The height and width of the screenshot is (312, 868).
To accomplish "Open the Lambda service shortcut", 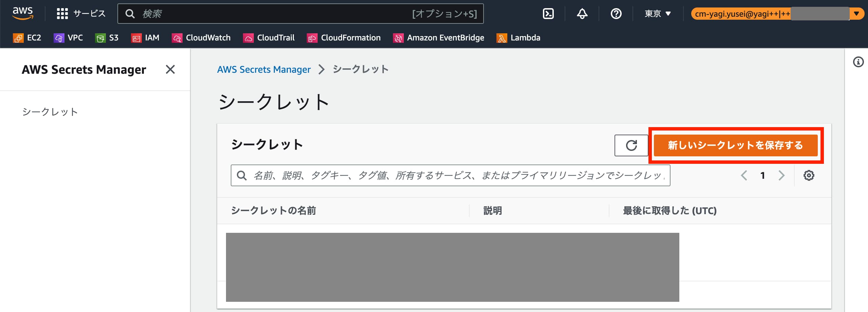I will tap(518, 38).
